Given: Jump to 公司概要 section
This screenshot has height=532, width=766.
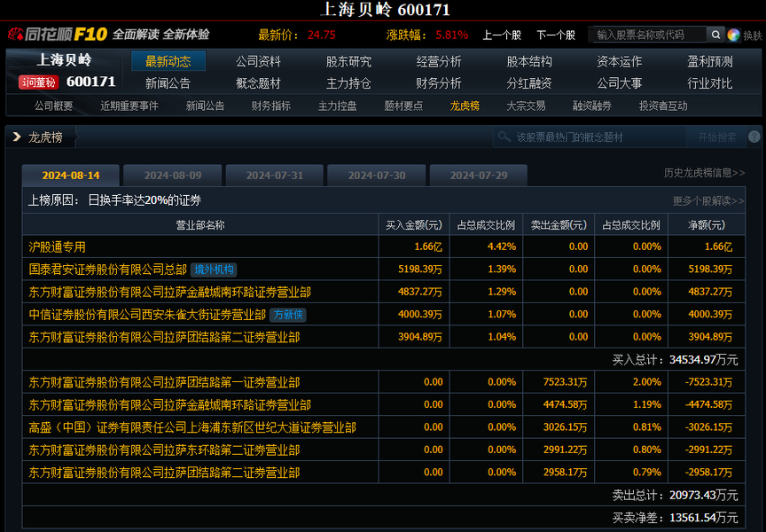Looking at the screenshot, I should pos(54,106).
